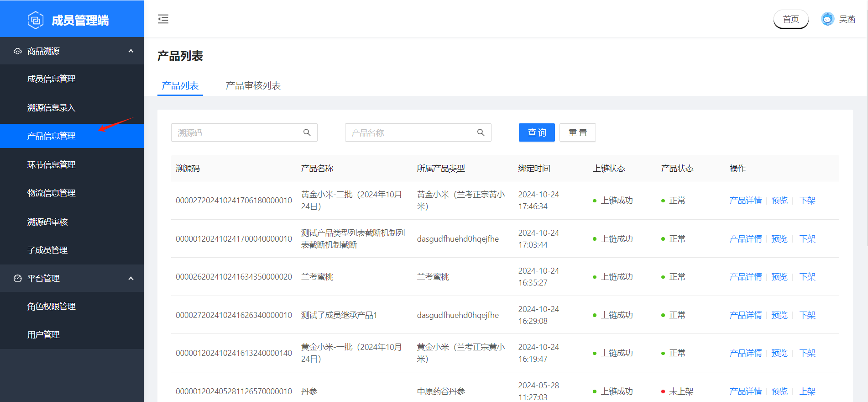Click the 平台管理 menu icon

pos(18,278)
